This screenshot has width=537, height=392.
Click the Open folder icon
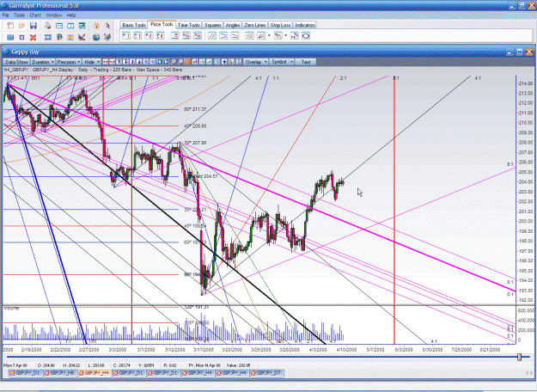click(21, 26)
